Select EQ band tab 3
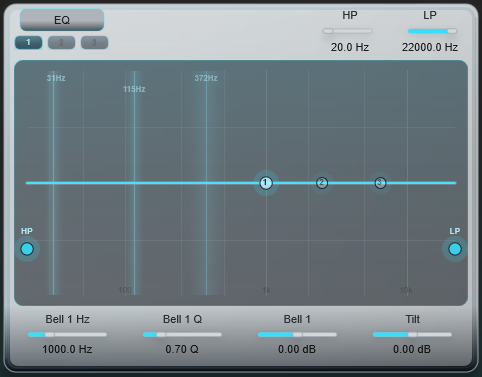Screen dimensions: 482x377 (x=94, y=43)
